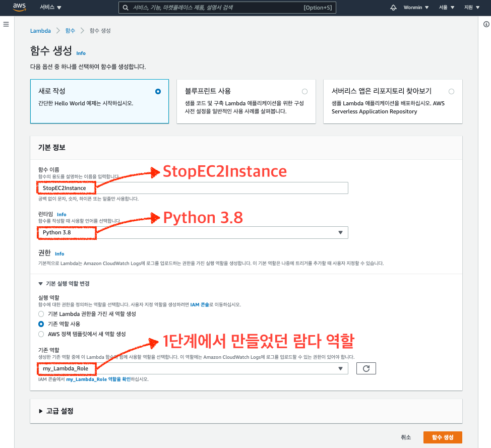
Task: Open Info link next to 함수 생성 title
Action: pos(81,53)
